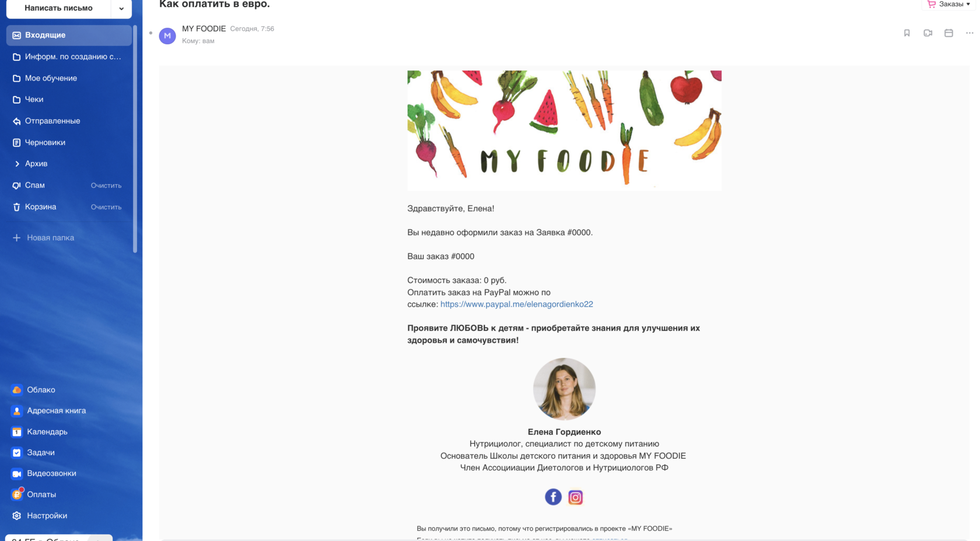
Task: Click the video call icon in header
Action: [x=928, y=33]
